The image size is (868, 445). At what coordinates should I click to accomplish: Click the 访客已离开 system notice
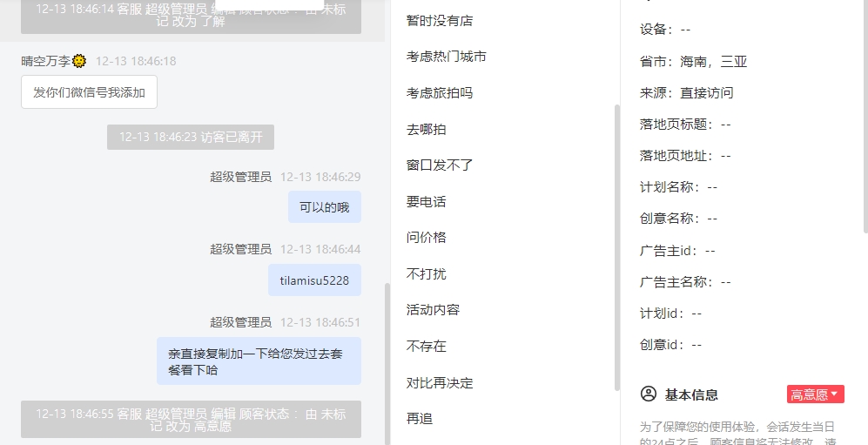[x=191, y=137]
